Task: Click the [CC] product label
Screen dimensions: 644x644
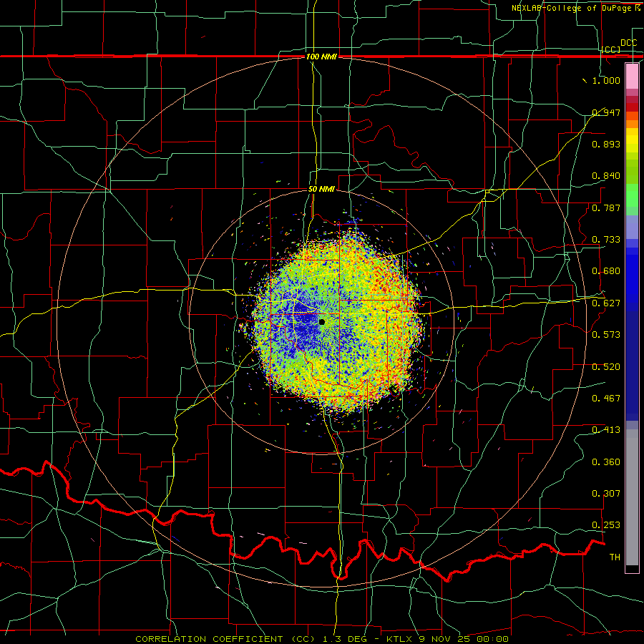Action: coord(611,49)
